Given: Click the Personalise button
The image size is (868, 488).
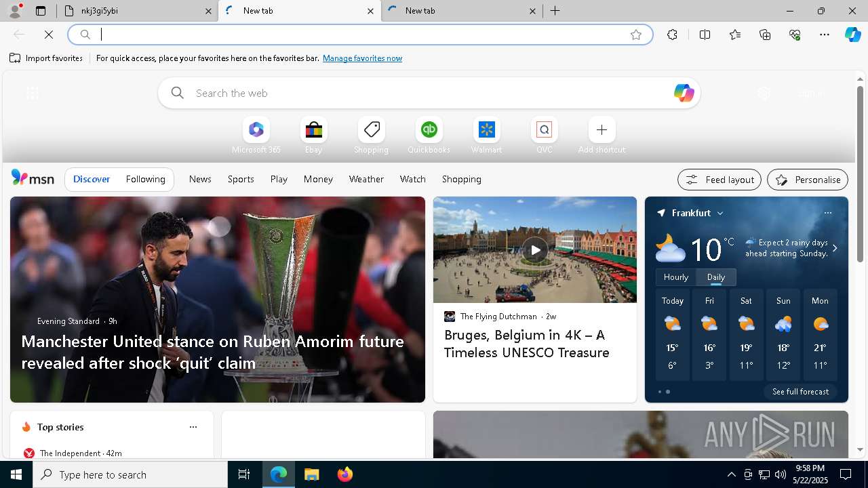Looking at the screenshot, I should pos(808,180).
